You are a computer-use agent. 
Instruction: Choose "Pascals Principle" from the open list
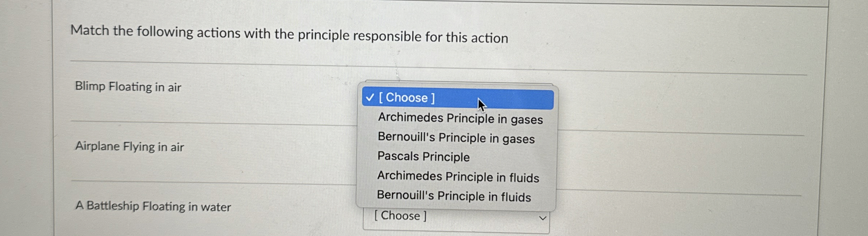click(x=422, y=157)
